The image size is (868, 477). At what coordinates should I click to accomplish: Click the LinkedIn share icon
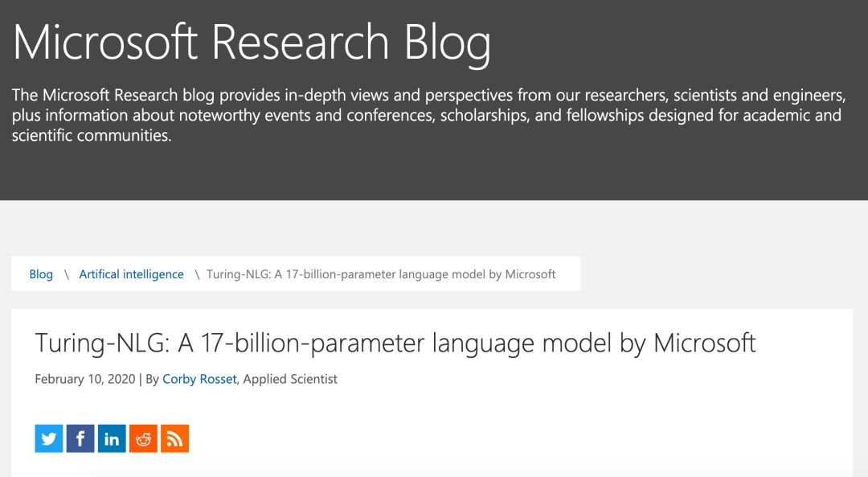(112, 438)
